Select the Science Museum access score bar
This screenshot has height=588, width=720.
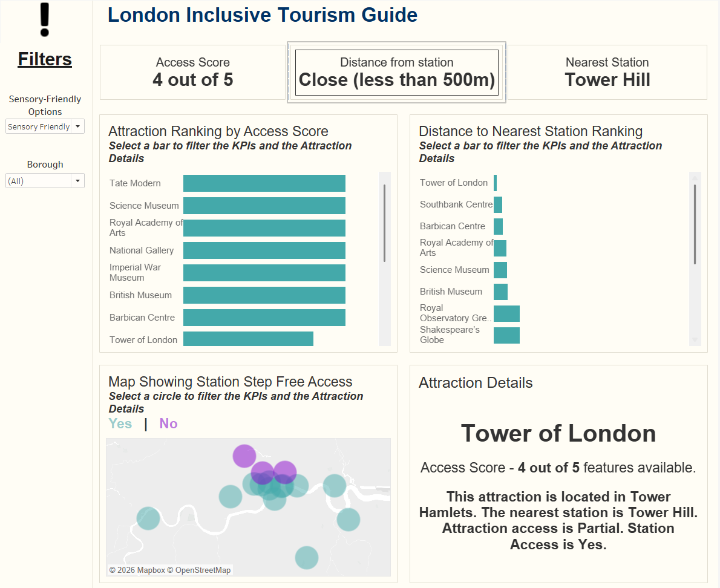264,206
